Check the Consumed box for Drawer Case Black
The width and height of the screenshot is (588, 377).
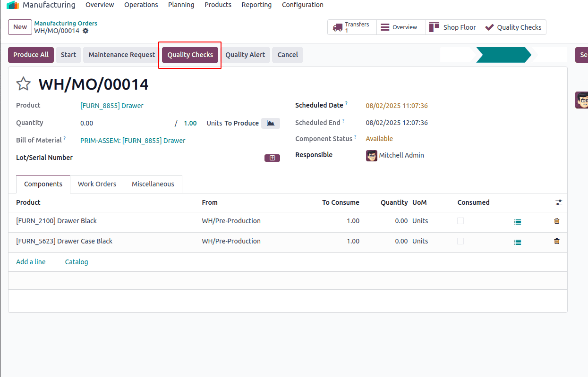pos(460,241)
